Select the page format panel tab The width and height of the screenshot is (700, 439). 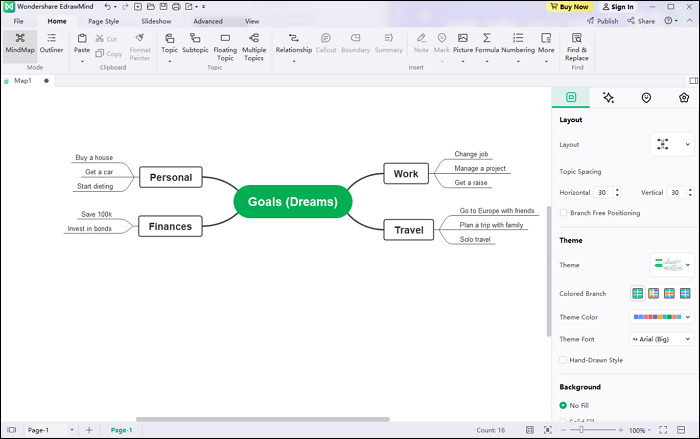click(x=571, y=97)
